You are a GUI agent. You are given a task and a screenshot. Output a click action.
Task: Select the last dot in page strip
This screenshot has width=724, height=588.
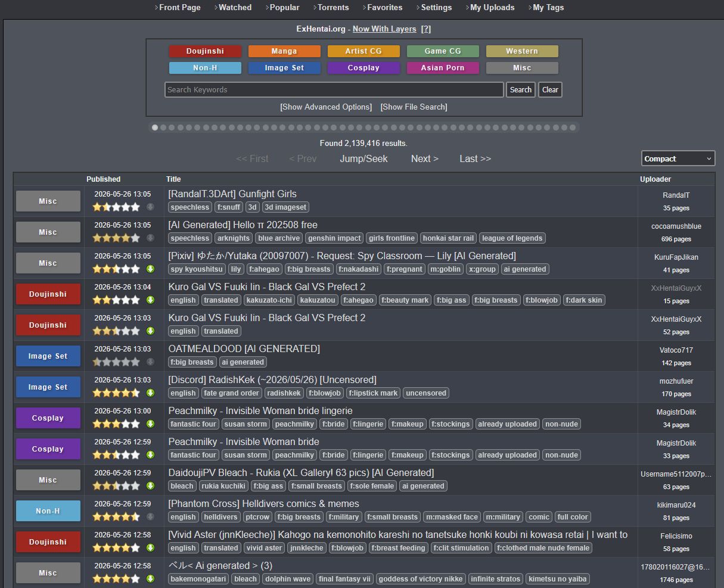573,127
